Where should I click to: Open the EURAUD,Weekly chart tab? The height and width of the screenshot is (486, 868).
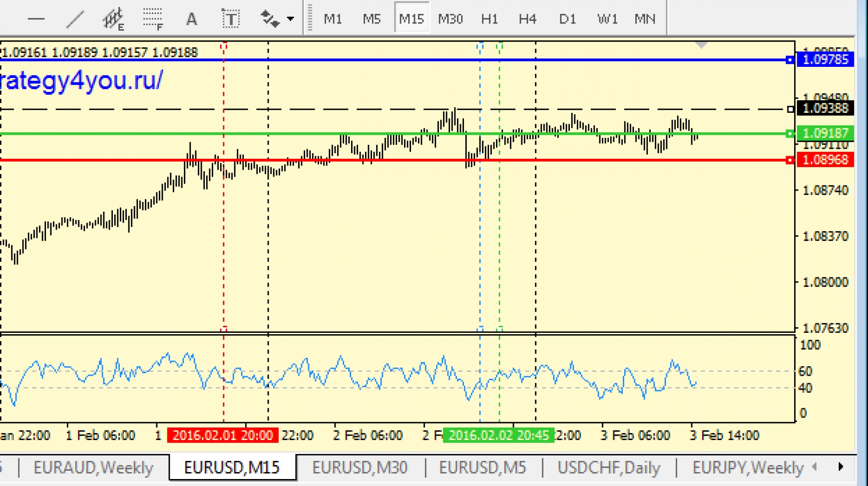[x=93, y=468]
